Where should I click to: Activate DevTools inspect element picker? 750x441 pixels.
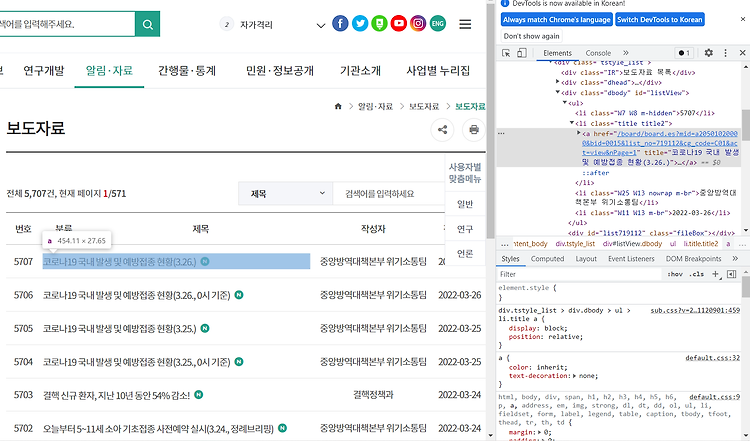point(506,53)
